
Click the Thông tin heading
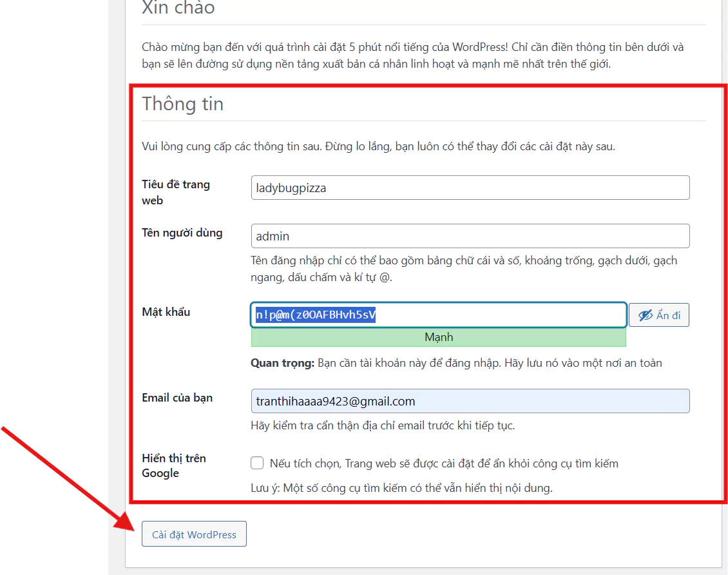coord(182,104)
